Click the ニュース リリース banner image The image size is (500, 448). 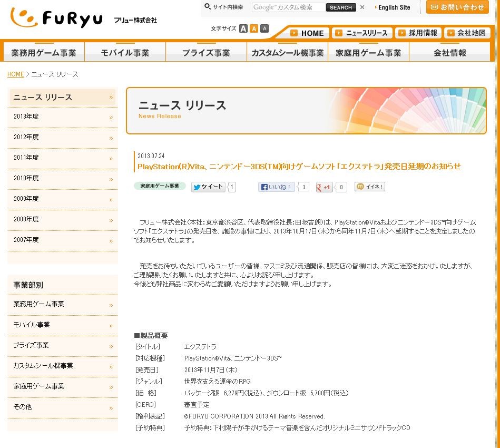coord(306,111)
